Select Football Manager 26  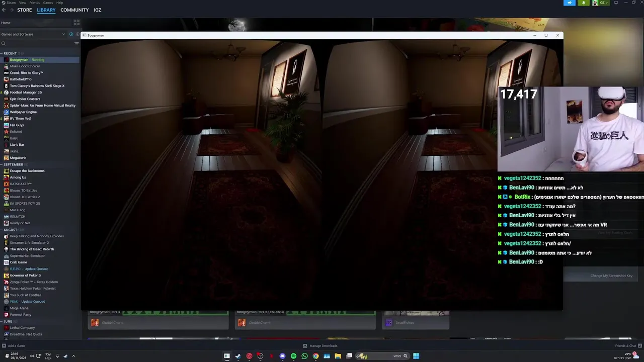(40, 93)
